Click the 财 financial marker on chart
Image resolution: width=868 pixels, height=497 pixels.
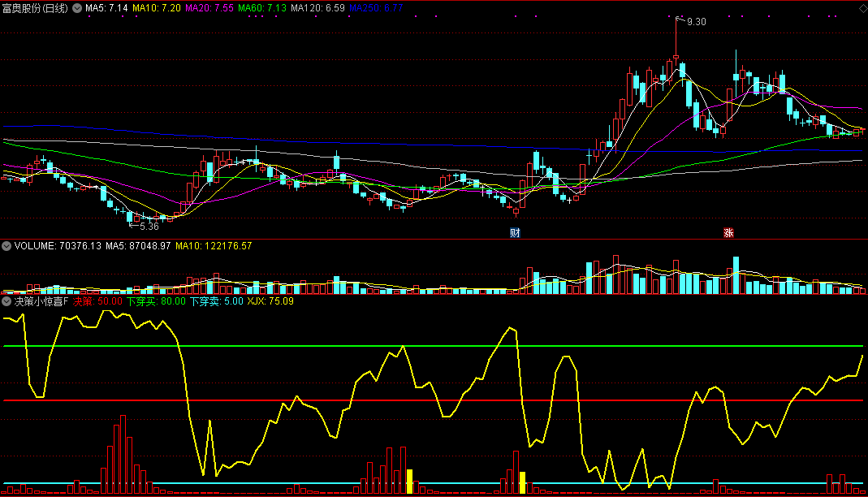515,233
